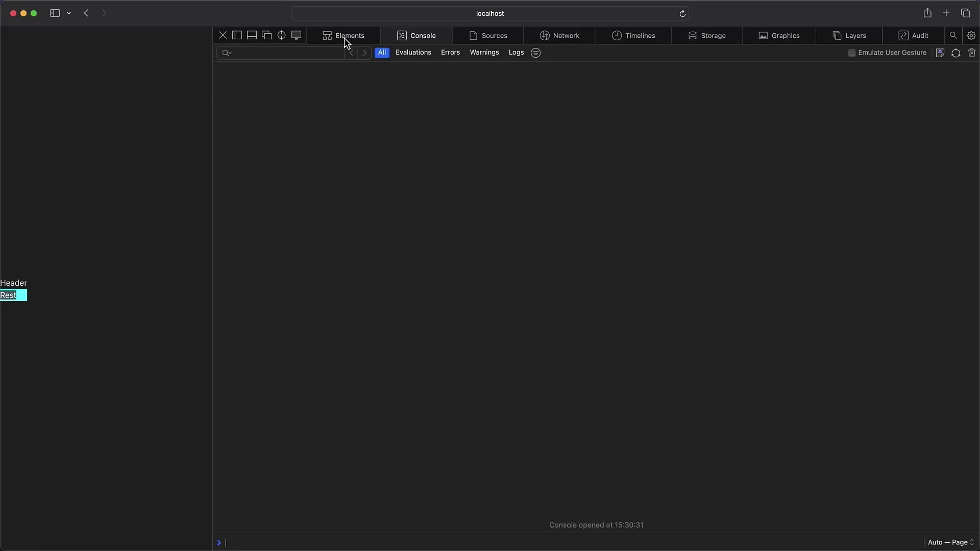Viewport: 980px width, 551px height.
Task: Open inspector search magnifier icon
Action: tap(953, 35)
